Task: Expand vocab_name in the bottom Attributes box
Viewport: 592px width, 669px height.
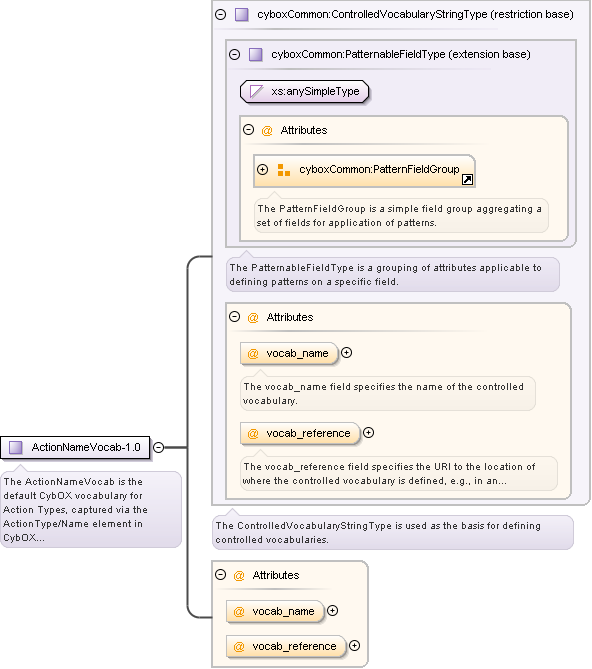Action: click(333, 611)
